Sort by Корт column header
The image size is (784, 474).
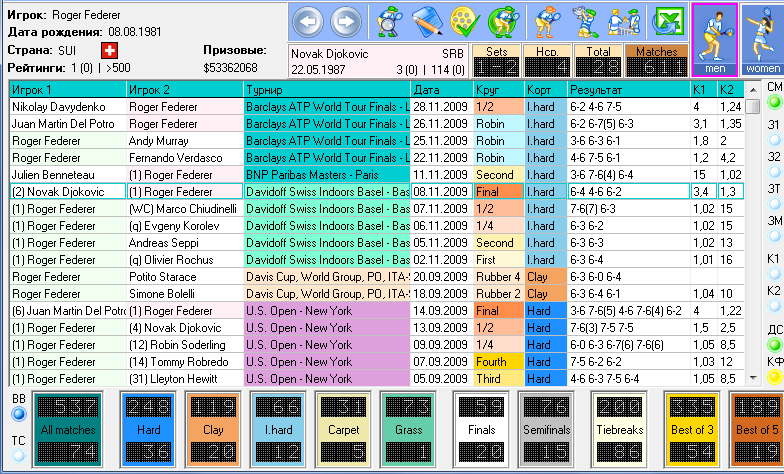click(546, 90)
